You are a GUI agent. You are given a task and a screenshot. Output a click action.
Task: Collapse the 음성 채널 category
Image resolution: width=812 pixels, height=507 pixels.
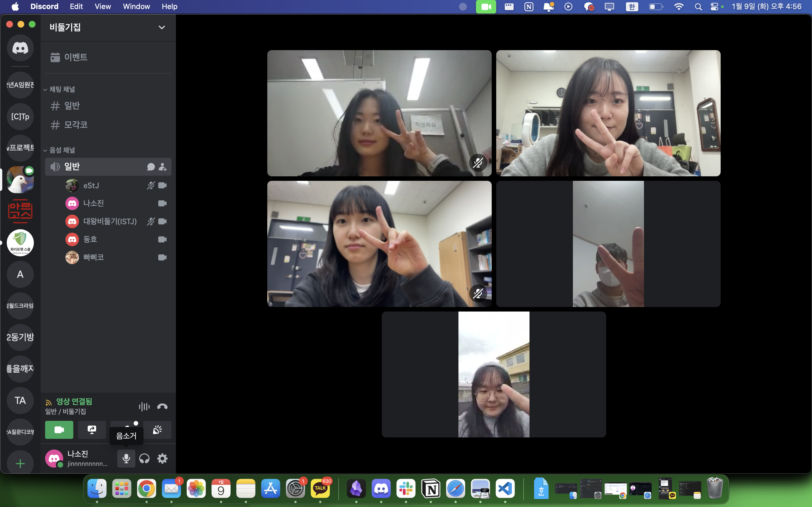point(62,150)
